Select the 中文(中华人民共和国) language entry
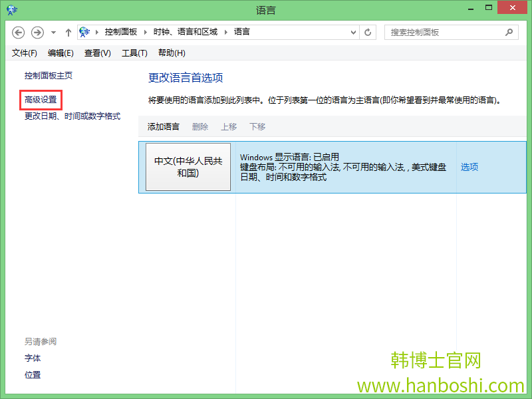Screen dimensions: 532x399 pos(188,167)
